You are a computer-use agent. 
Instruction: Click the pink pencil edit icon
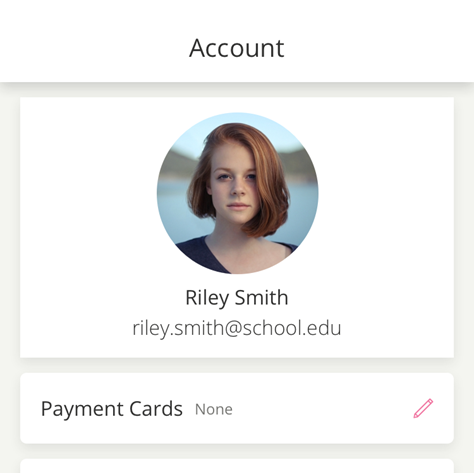click(x=423, y=408)
